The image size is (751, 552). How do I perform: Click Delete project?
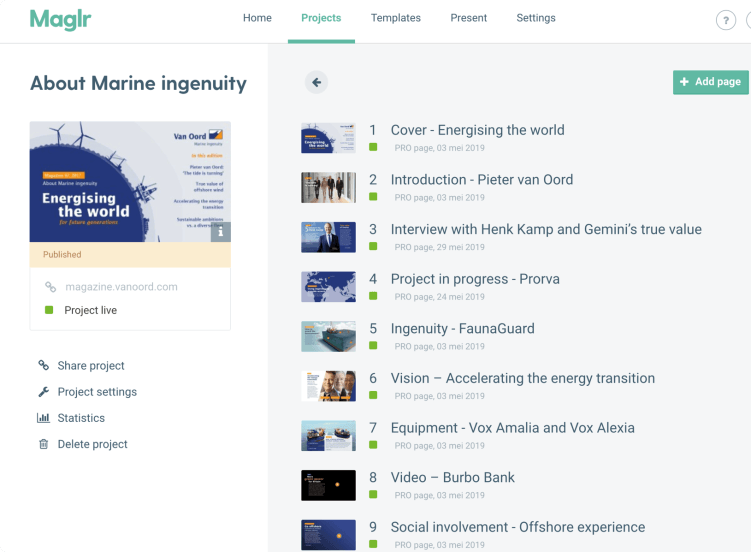point(92,444)
